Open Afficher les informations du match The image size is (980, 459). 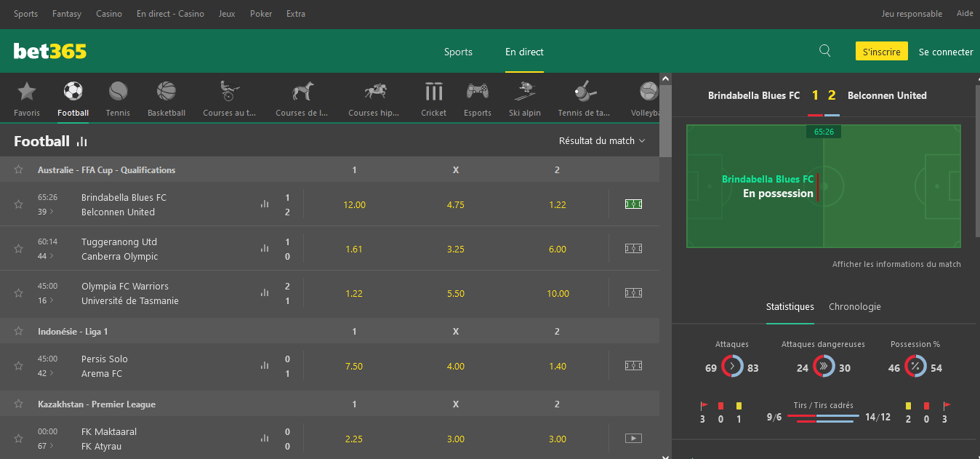pos(896,264)
